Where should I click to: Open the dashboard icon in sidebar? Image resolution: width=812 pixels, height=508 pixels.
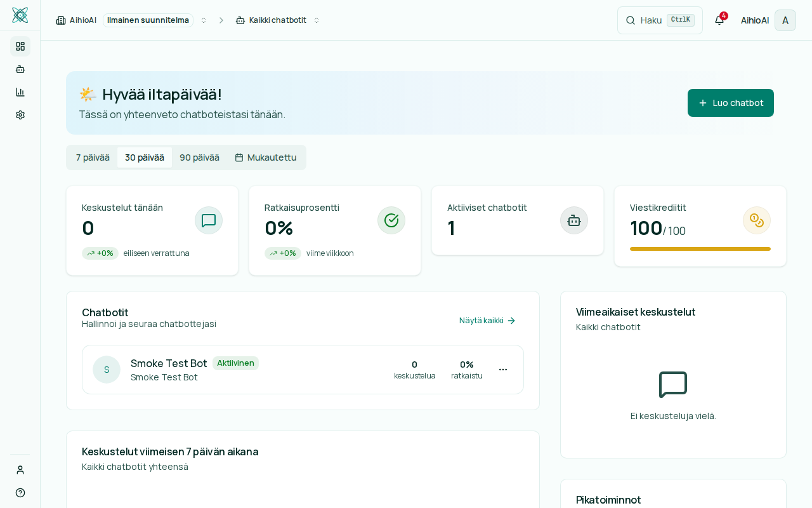[20, 46]
